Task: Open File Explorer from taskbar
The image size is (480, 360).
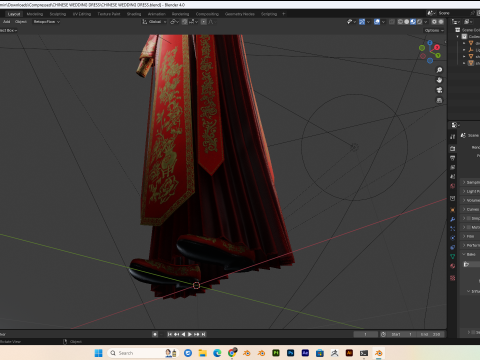Action: [203, 353]
